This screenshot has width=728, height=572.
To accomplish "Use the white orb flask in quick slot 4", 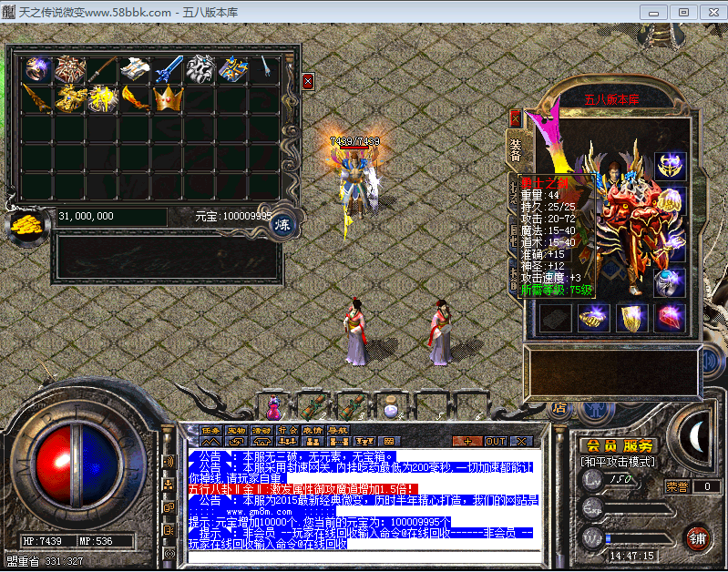I will click(x=392, y=409).
